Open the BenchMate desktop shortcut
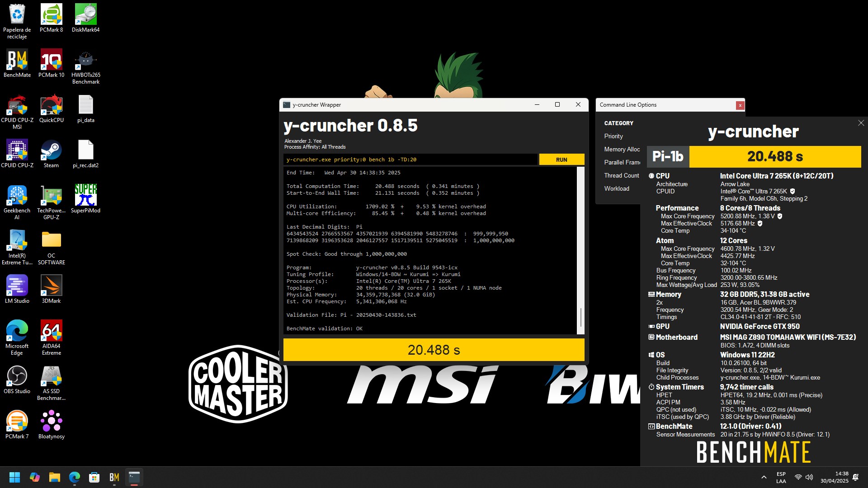The width and height of the screenshot is (868, 488). point(17,63)
